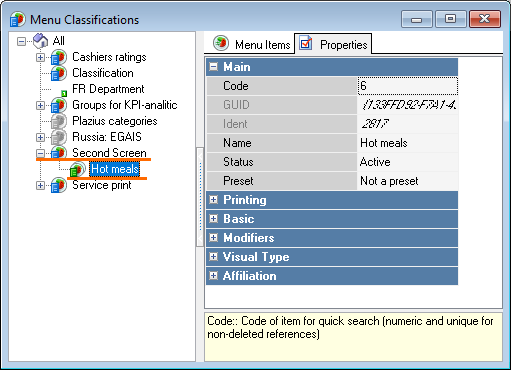
Task: Click the Groups for KPI-analitic icon
Action: [59, 105]
